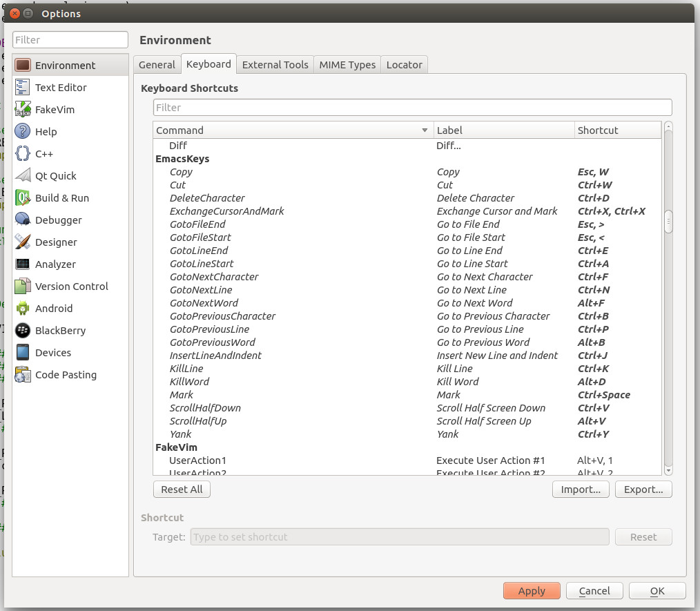Select the Mark command row
Viewport: 700px width, 611px height.
tap(407, 395)
